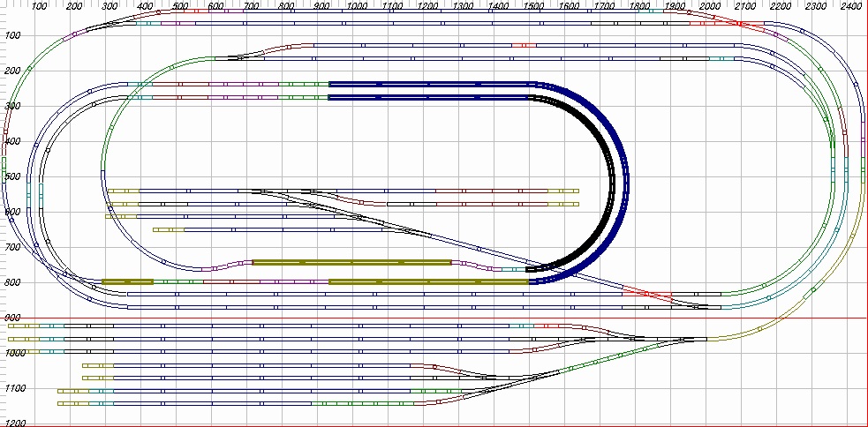Click the 1200 mark on top ruler
The height and width of the screenshot is (427, 868).
[426, 6]
